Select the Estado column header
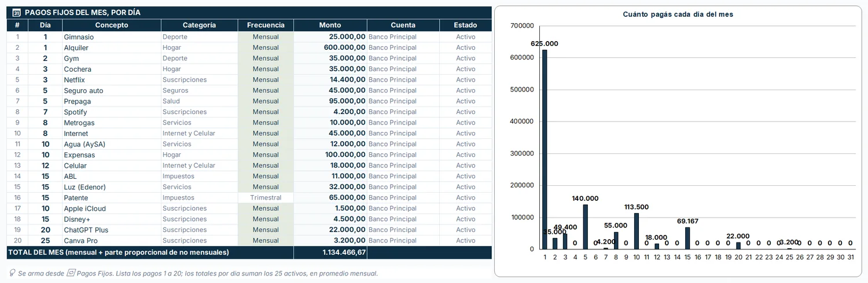The width and height of the screenshot is (868, 283). [465, 25]
